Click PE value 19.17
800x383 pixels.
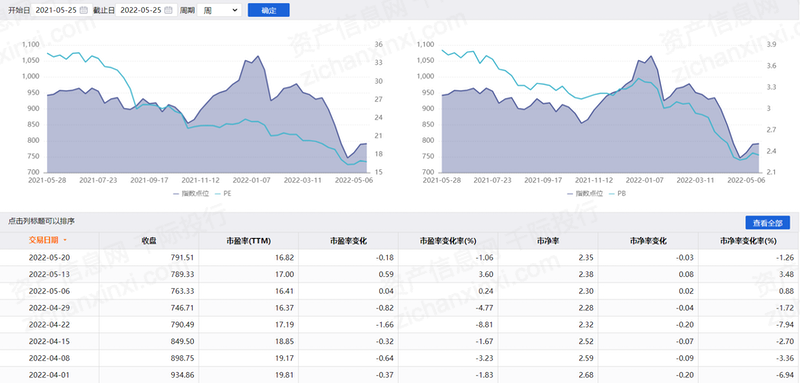coord(285,358)
